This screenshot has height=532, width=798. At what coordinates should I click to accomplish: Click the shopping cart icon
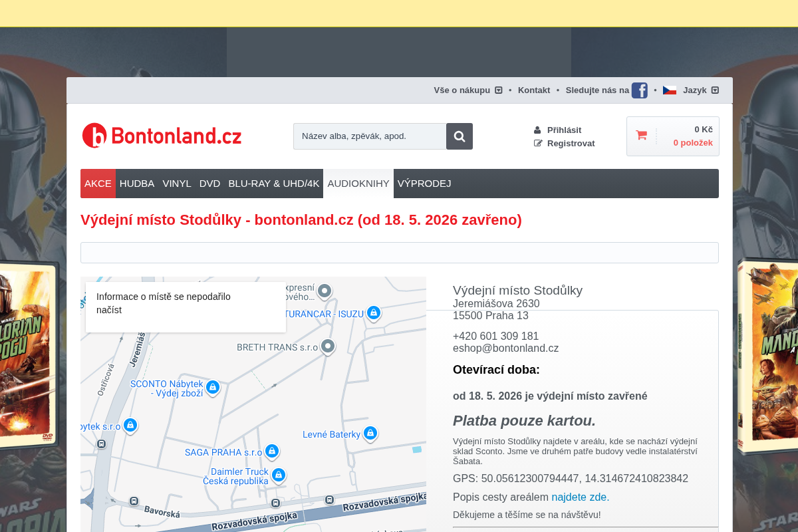point(641,136)
